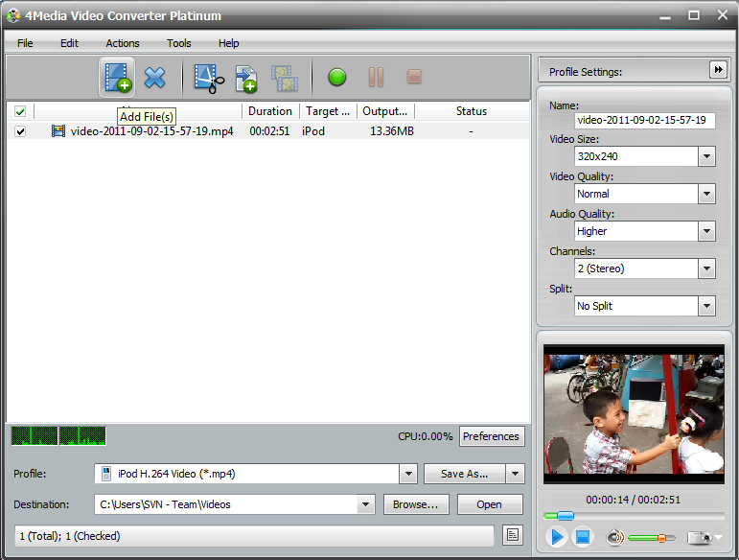This screenshot has width=739, height=560.
Task: Remove selected file with blue X icon
Action: [154, 78]
